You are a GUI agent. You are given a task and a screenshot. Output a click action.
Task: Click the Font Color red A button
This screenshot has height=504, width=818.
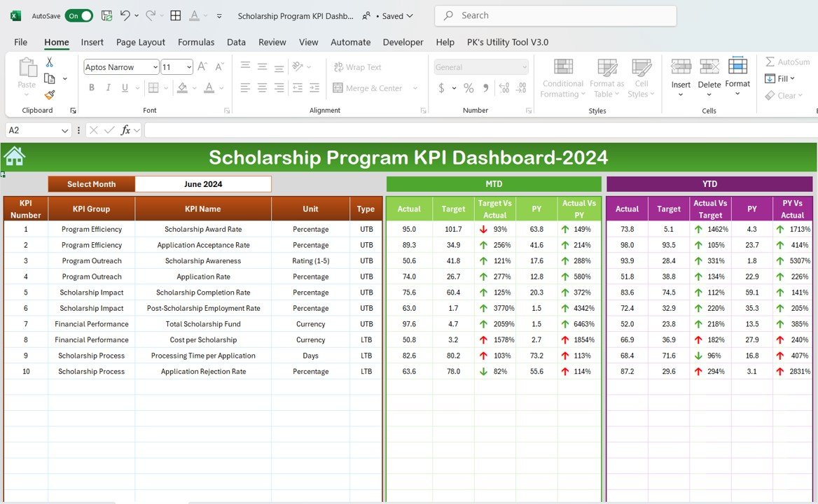[x=209, y=87]
